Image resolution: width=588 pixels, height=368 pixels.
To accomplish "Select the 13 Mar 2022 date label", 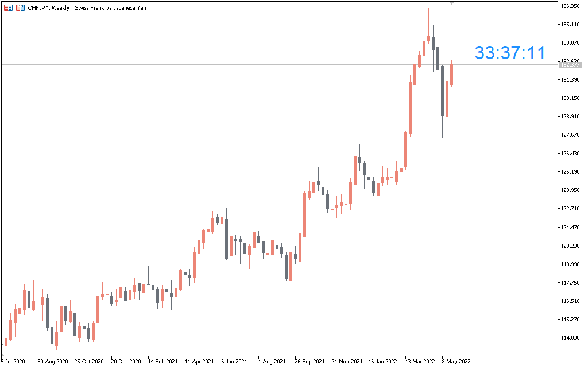I will (420, 362).
